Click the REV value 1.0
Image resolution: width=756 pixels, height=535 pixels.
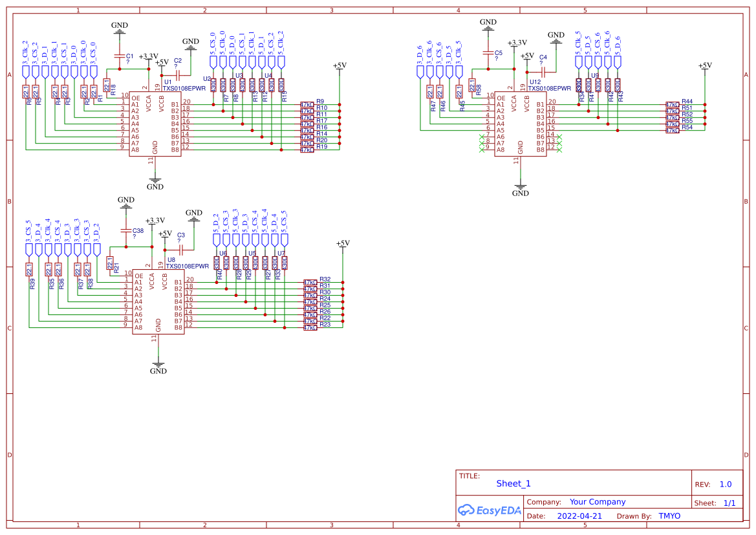click(725, 484)
